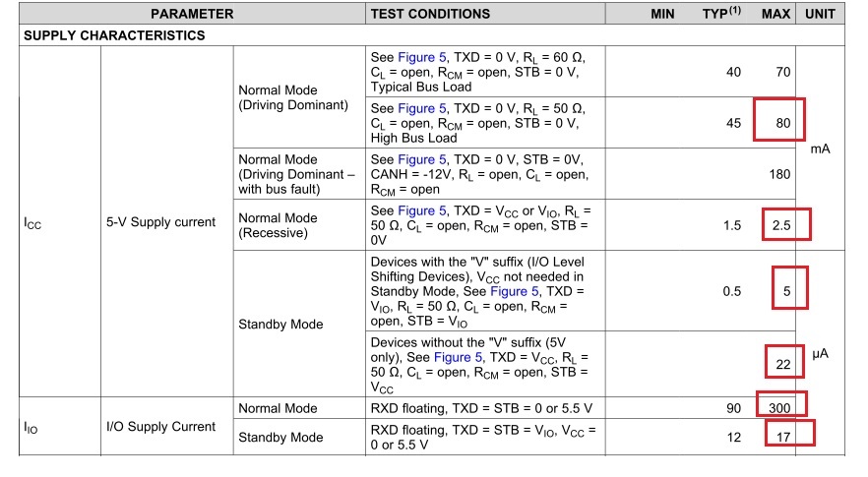Follow Figure 5 link in V suffix standby row

coord(515,292)
